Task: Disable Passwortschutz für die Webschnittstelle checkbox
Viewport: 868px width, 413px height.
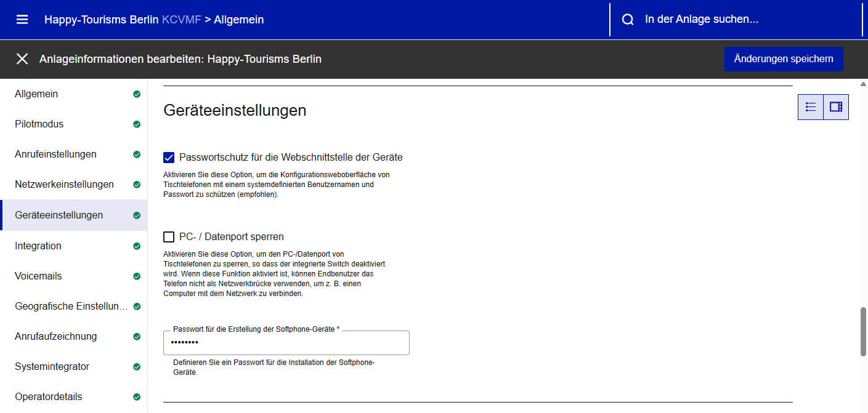Action: [x=169, y=158]
